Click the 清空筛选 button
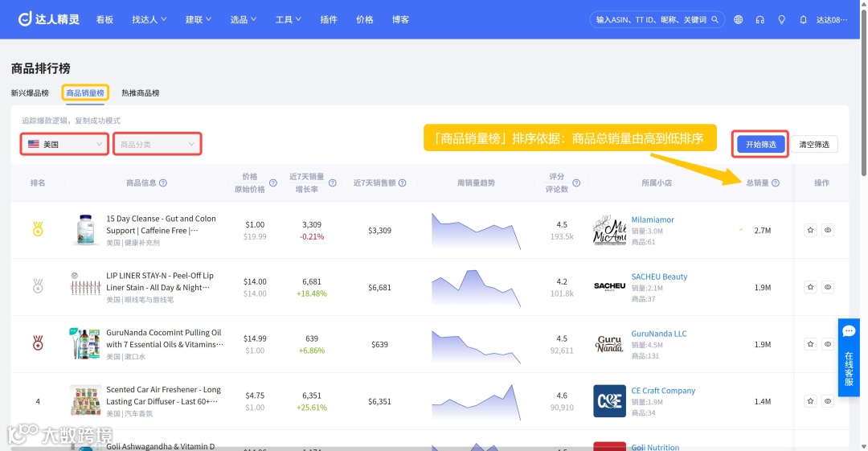Viewport: 868px width, 451px height. (x=813, y=144)
